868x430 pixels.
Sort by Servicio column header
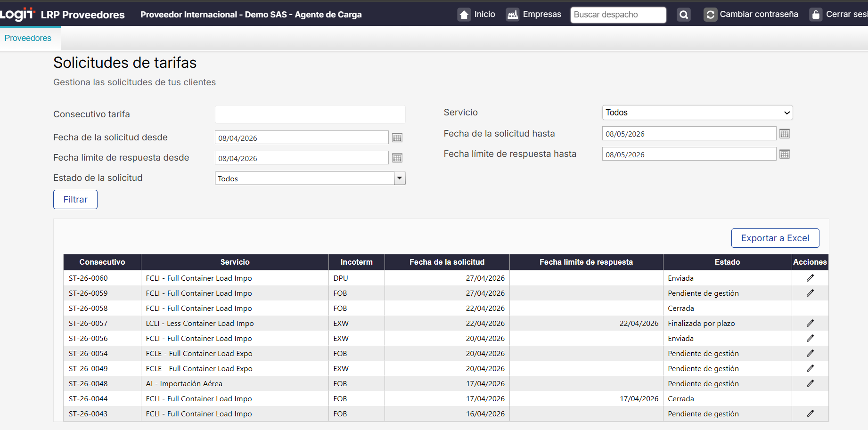(x=235, y=262)
